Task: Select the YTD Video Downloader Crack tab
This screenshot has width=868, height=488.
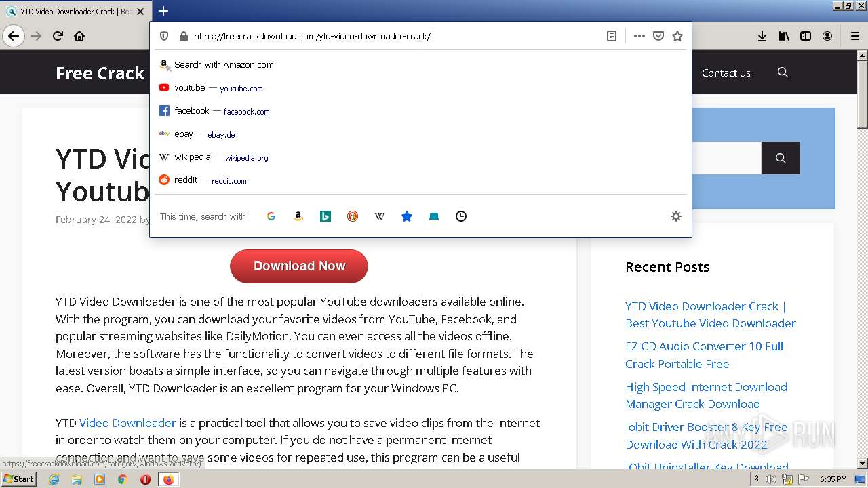Action: (75, 12)
